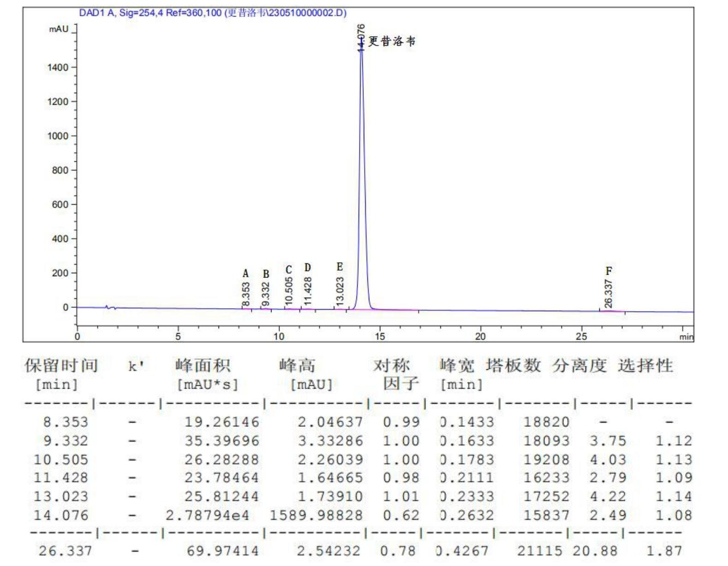Click the 峰高 column header

coord(297,366)
